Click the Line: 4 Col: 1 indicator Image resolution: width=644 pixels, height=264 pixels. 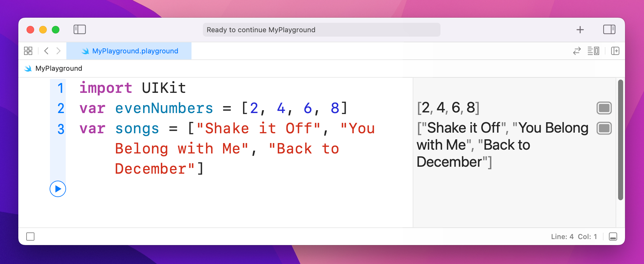pyautogui.click(x=574, y=237)
